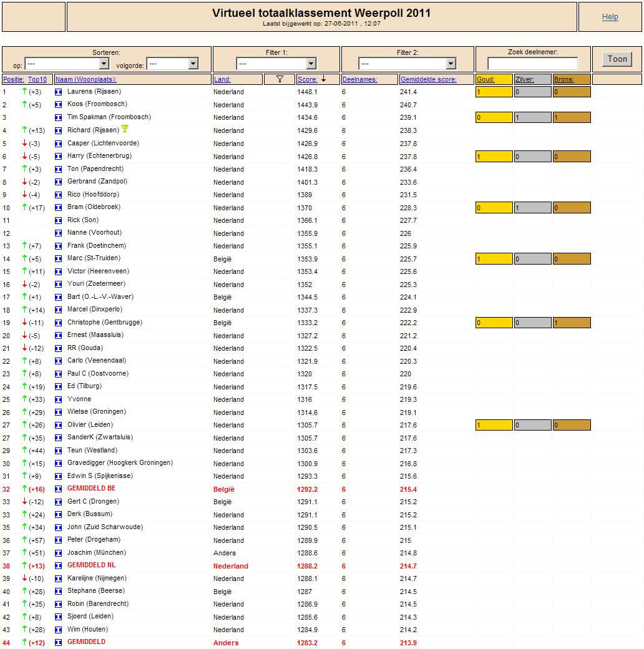Open the blue info icon for Koos (Froombosch)
Image resolution: width=644 pixels, height=649 pixels.
click(x=59, y=105)
